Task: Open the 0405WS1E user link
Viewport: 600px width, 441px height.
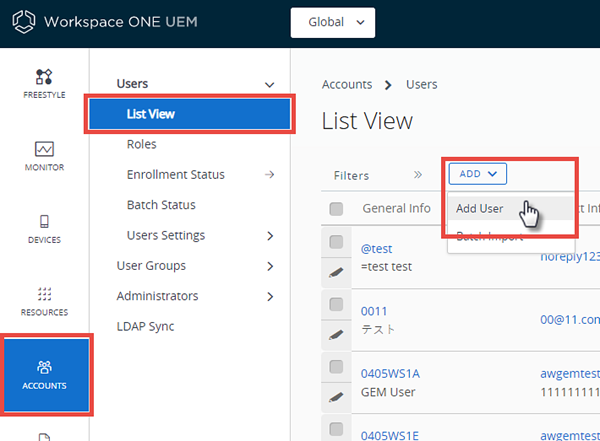Action: coord(390,436)
